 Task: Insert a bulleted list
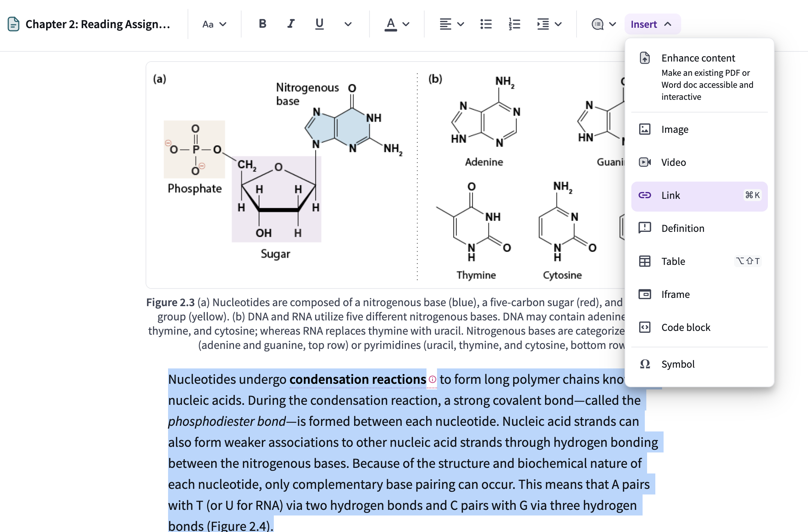486,24
